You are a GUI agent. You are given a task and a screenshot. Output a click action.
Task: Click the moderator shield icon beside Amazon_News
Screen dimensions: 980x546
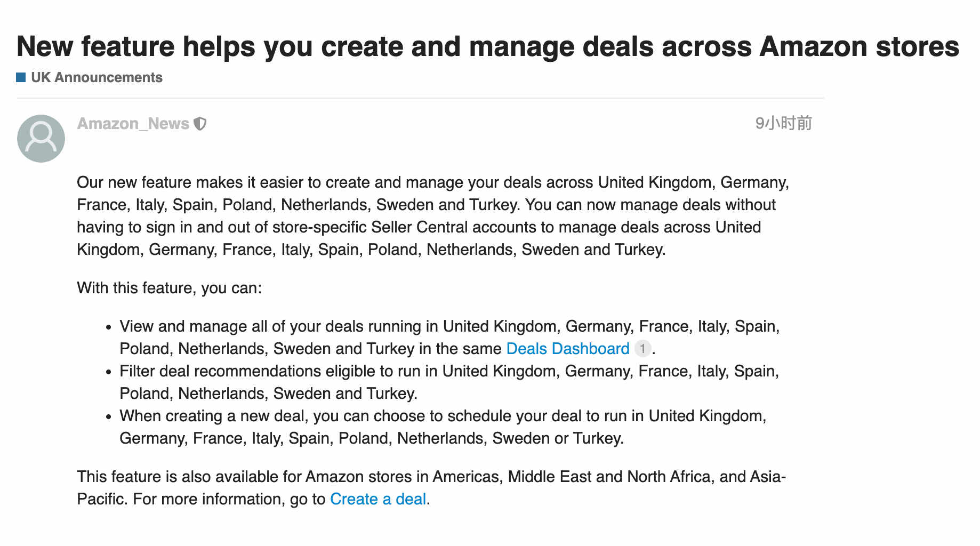point(200,124)
